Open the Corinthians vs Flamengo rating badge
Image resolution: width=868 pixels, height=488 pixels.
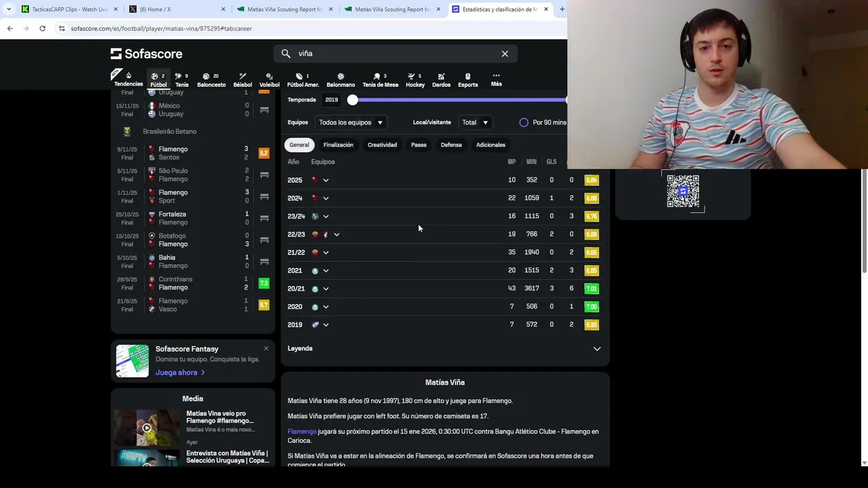264,283
